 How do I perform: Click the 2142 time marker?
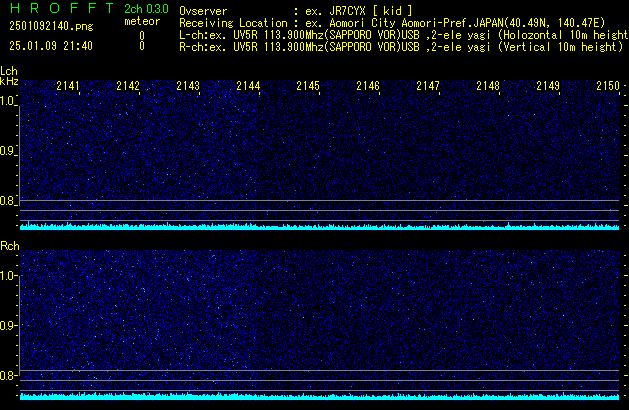click(x=128, y=86)
